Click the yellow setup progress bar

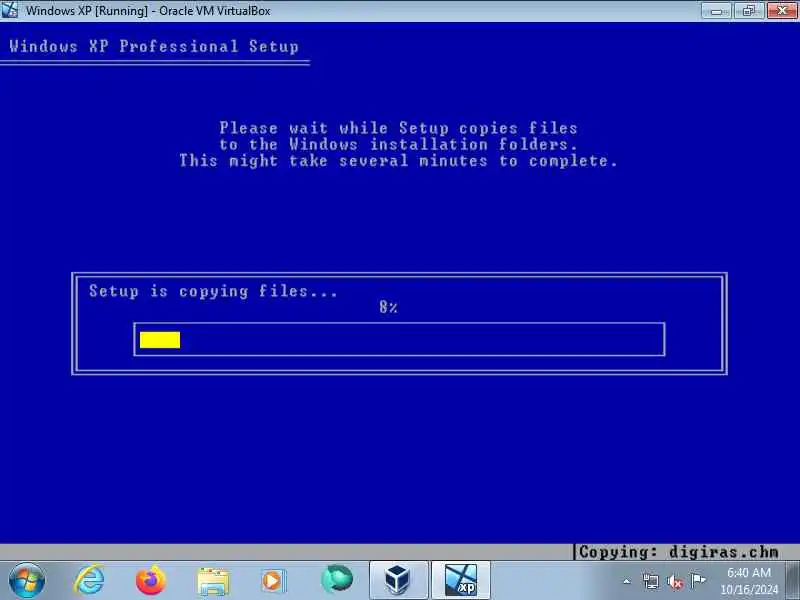click(x=160, y=340)
